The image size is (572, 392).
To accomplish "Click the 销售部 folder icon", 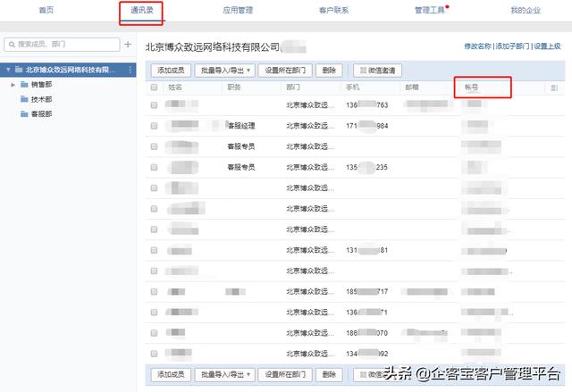I will 24,85.
